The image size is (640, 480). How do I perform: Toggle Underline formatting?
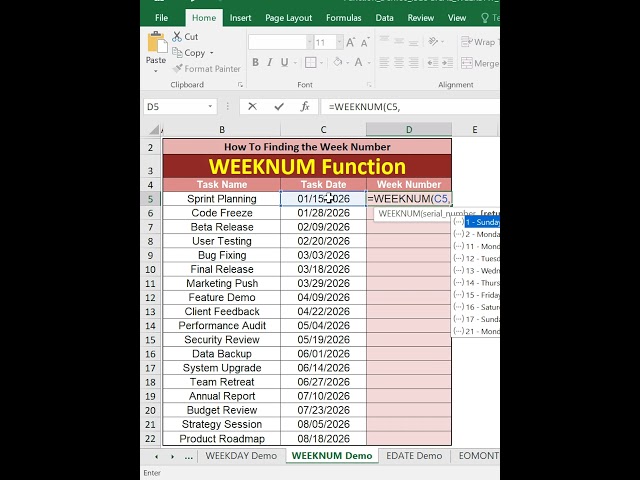(284, 62)
